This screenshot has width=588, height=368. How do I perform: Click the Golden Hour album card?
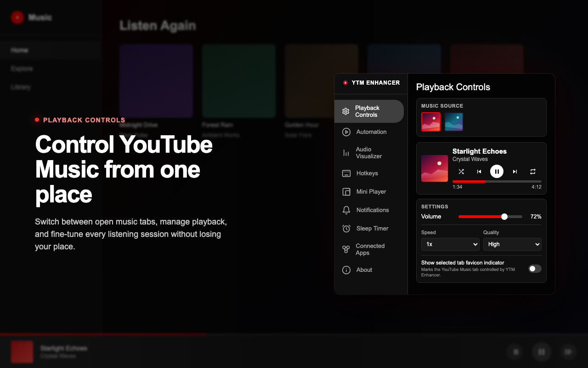322,81
